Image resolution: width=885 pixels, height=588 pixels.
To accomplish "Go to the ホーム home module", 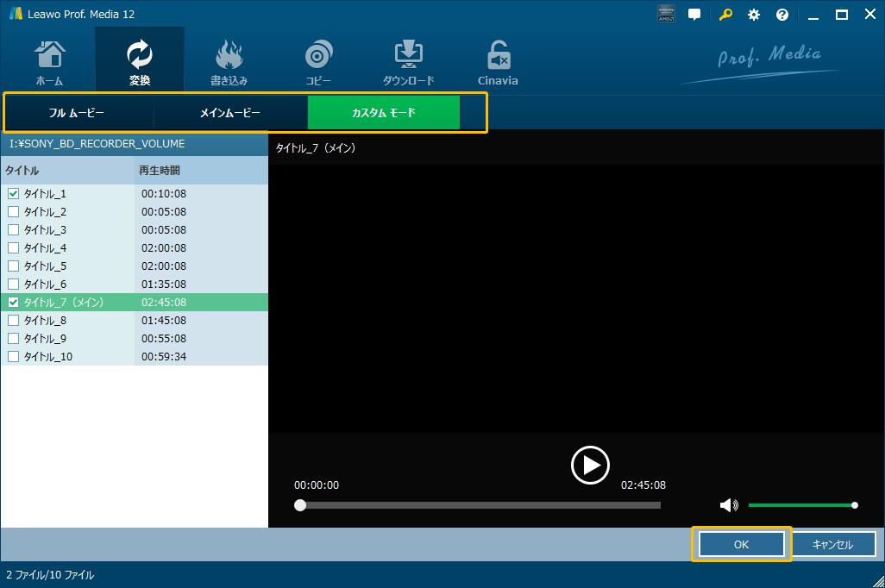I will (x=50, y=63).
